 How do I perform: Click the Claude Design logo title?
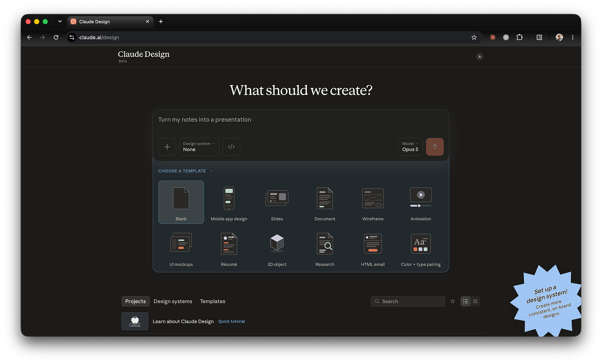pyautogui.click(x=143, y=54)
